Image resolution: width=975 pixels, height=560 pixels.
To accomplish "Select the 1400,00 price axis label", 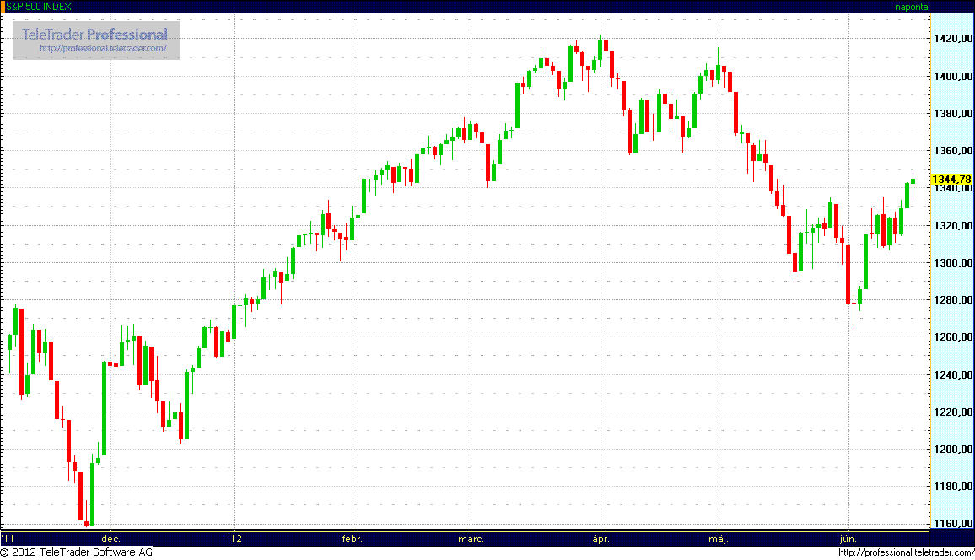I will click(953, 77).
